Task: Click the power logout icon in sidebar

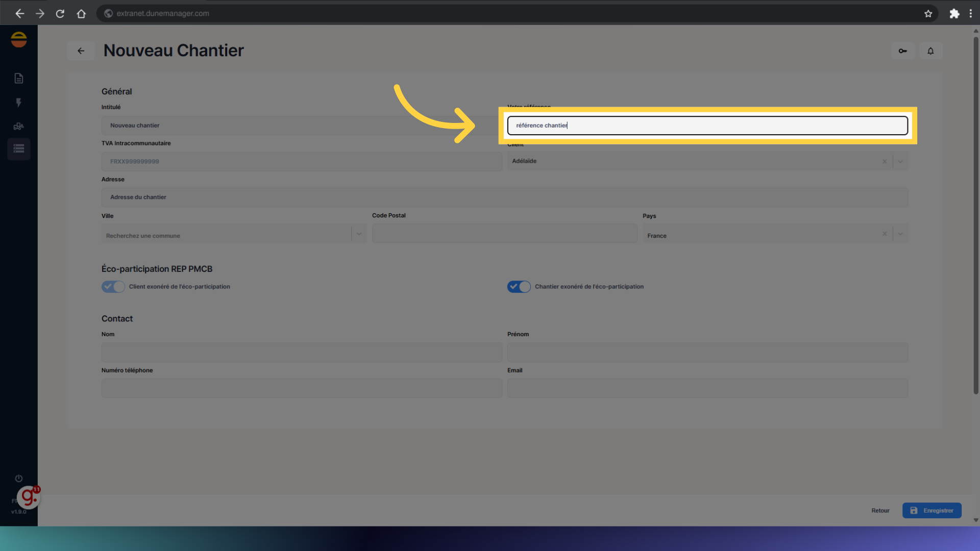Action: click(x=19, y=478)
